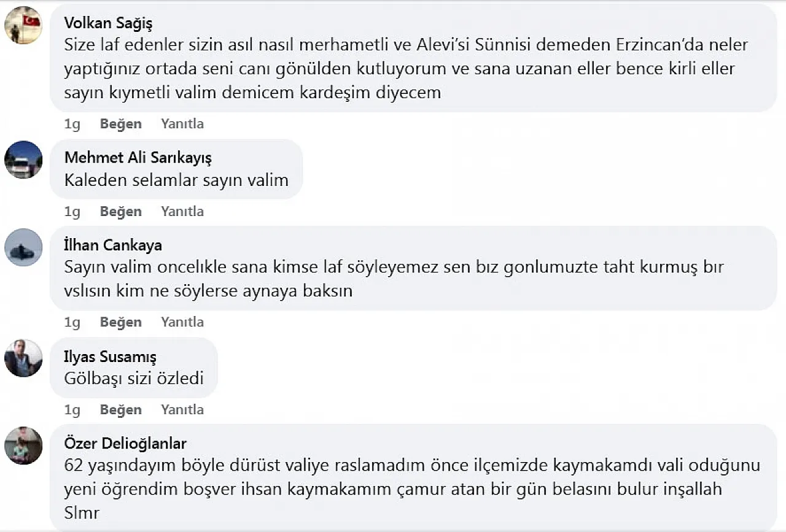Click Özer Delioğlanlar's profile avatar
The width and height of the screenshot is (786, 532).
click(23, 445)
